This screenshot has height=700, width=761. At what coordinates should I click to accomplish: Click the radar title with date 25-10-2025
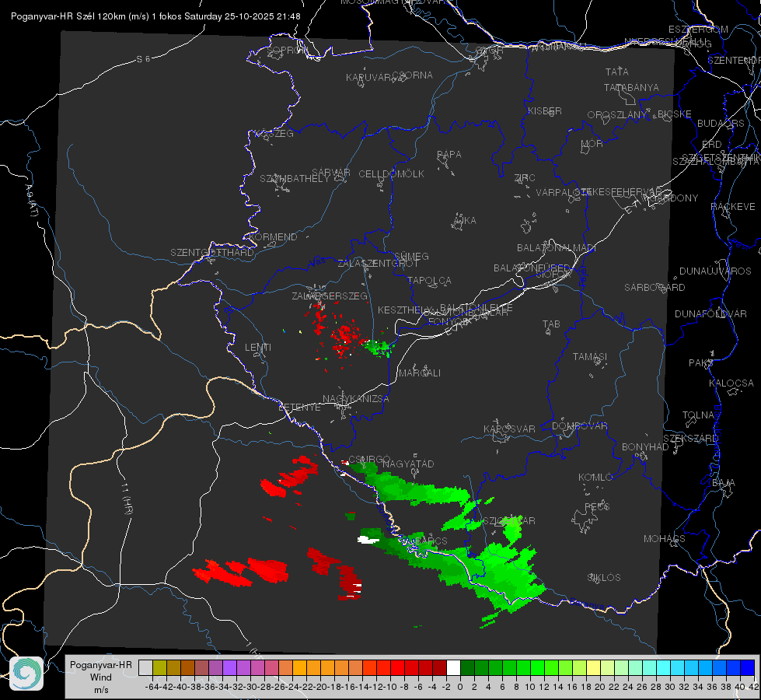155,16
